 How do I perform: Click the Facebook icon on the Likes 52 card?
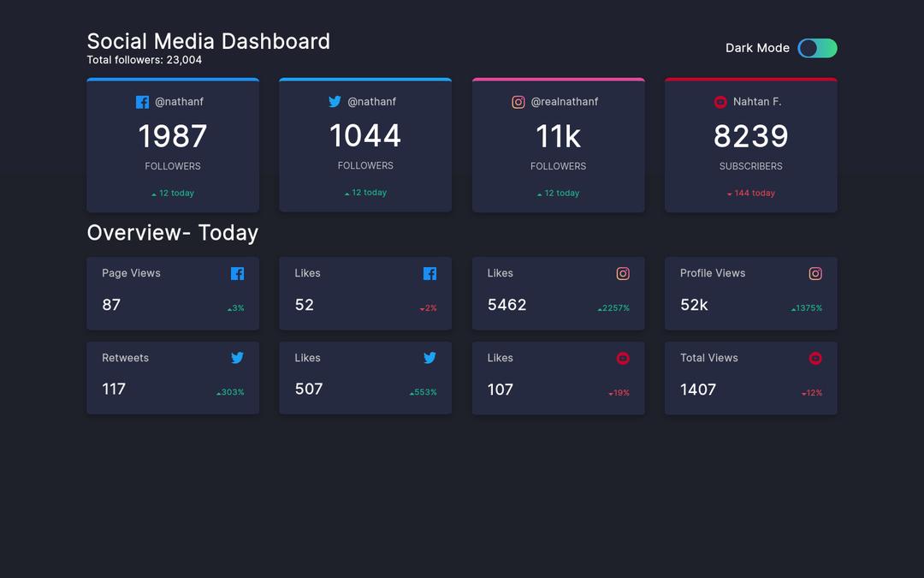tap(429, 273)
